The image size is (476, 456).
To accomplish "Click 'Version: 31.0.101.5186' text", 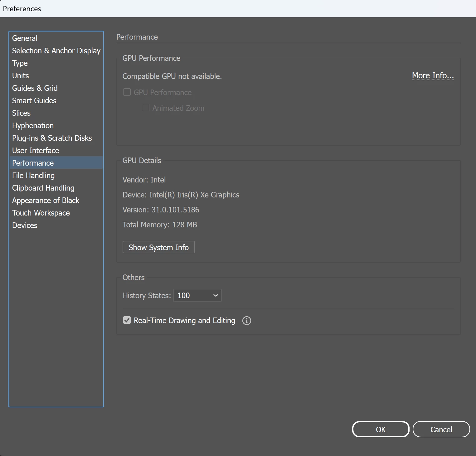I will point(161,210).
